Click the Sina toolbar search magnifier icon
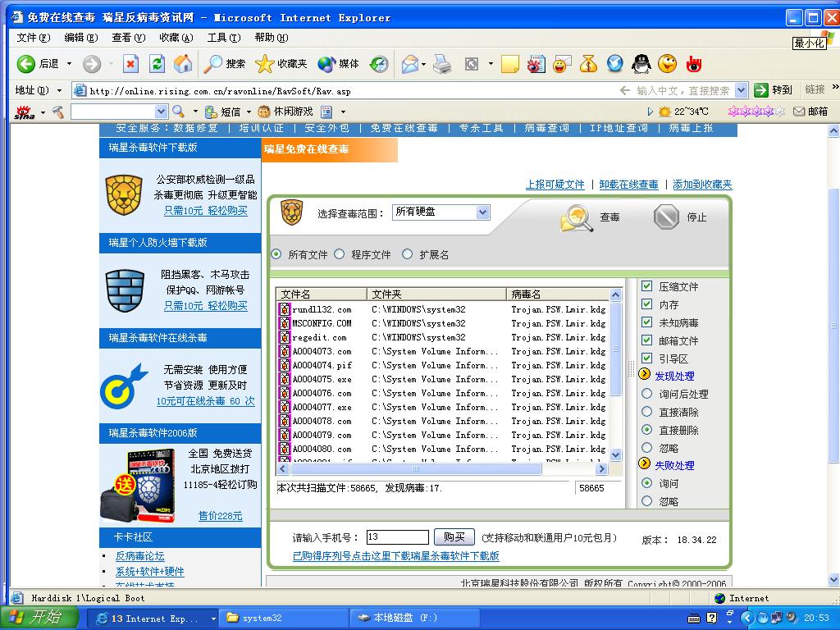840x630 pixels. coord(178,112)
